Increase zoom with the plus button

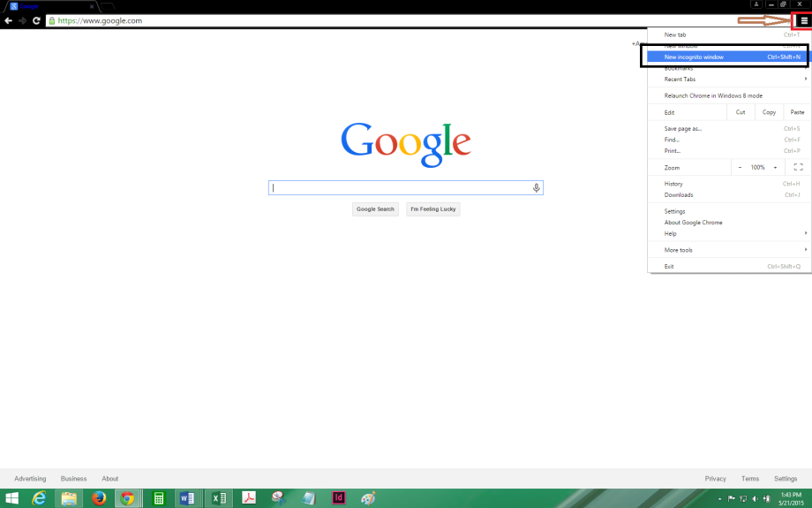pyautogui.click(x=775, y=168)
